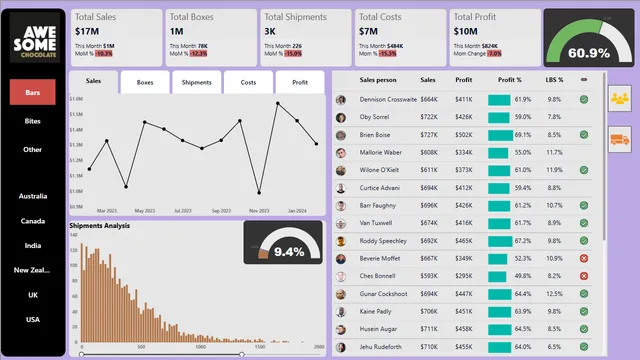Filter by New Zealand
Screen dimensions: 640x360
click(x=33, y=270)
